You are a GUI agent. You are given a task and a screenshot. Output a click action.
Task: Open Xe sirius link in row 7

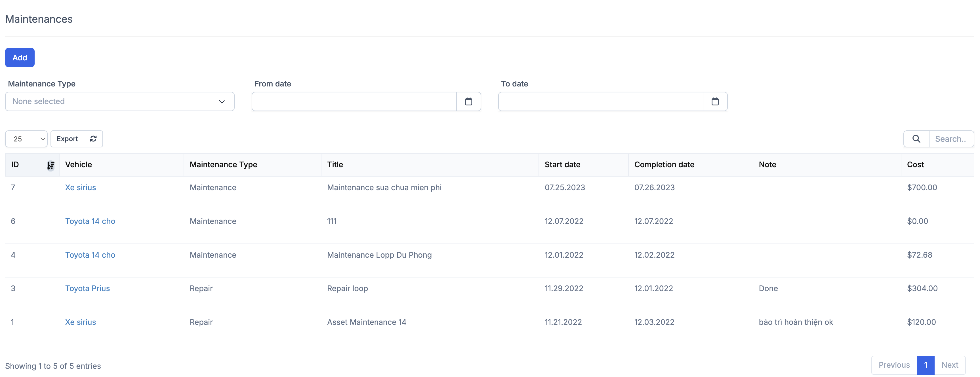[80, 187]
